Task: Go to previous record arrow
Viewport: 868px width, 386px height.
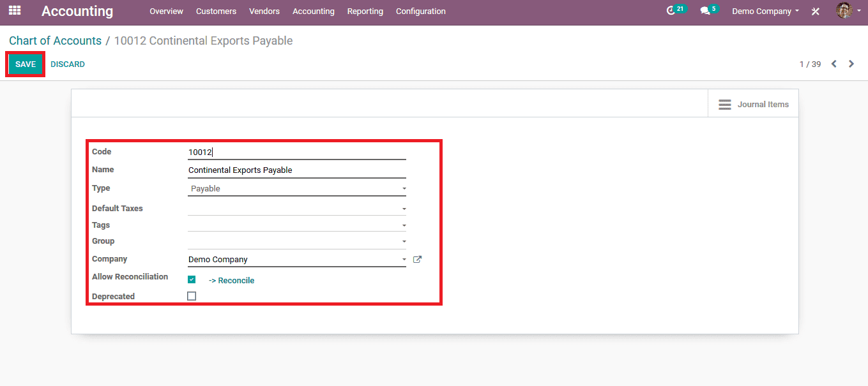Action: click(834, 64)
